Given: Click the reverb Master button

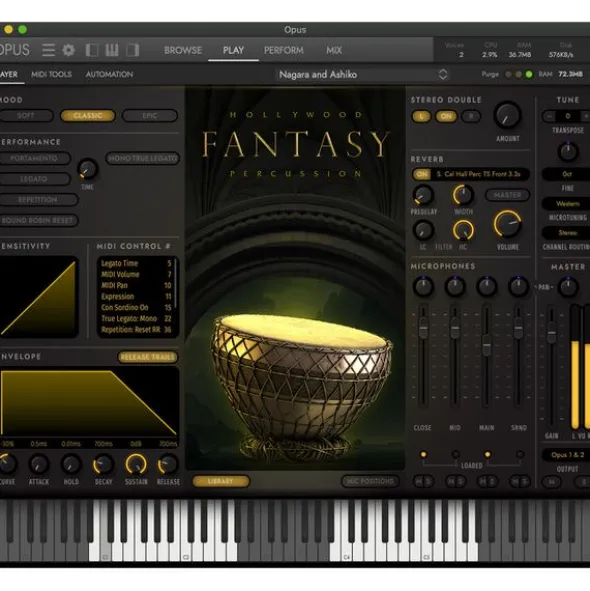Looking at the screenshot, I should (x=507, y=195).
